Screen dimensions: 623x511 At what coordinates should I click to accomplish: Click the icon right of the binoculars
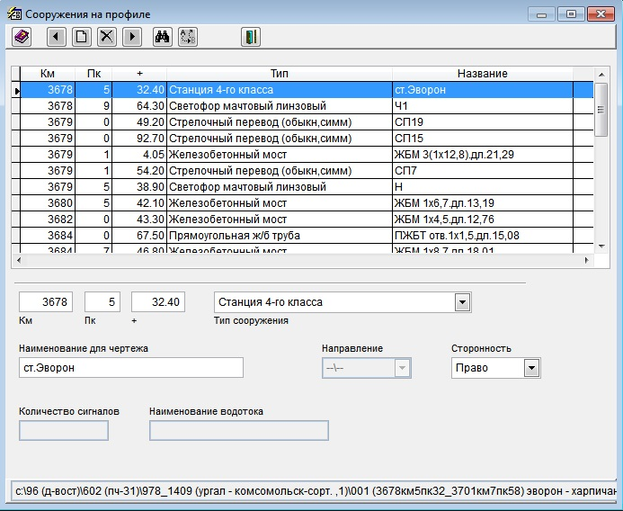click(x=187, y=37)
